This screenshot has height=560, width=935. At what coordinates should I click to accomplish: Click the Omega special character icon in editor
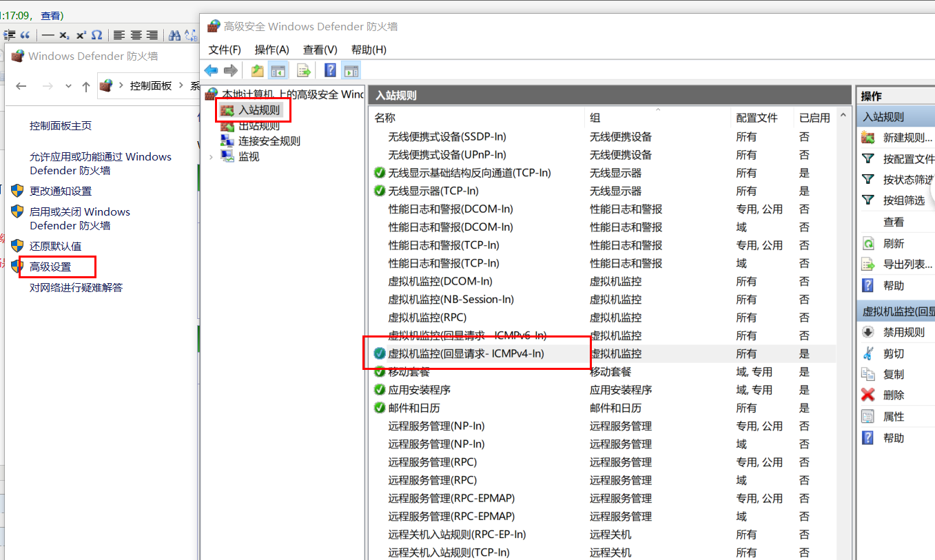click(x=96, y=34)
